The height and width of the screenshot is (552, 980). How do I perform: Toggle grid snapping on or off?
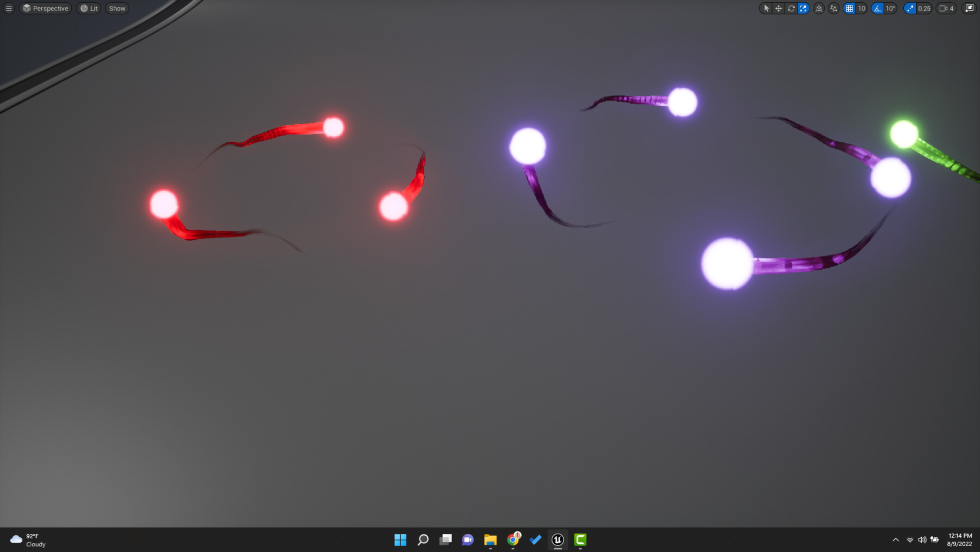tap(849, 8)
